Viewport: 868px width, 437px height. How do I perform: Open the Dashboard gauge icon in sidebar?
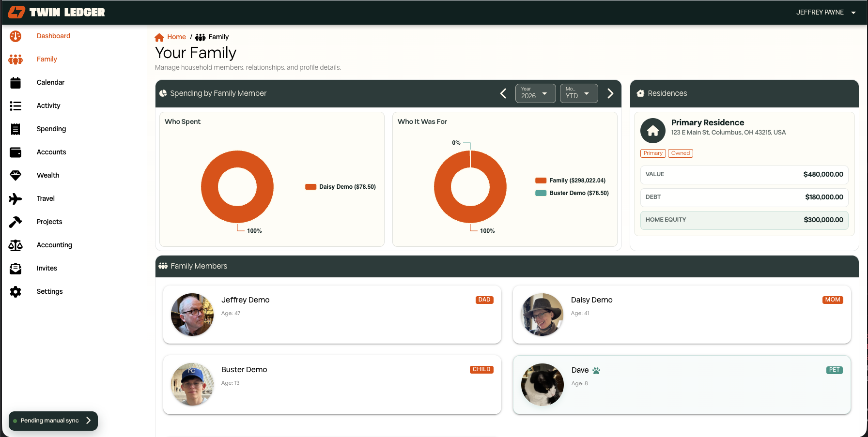15,36
